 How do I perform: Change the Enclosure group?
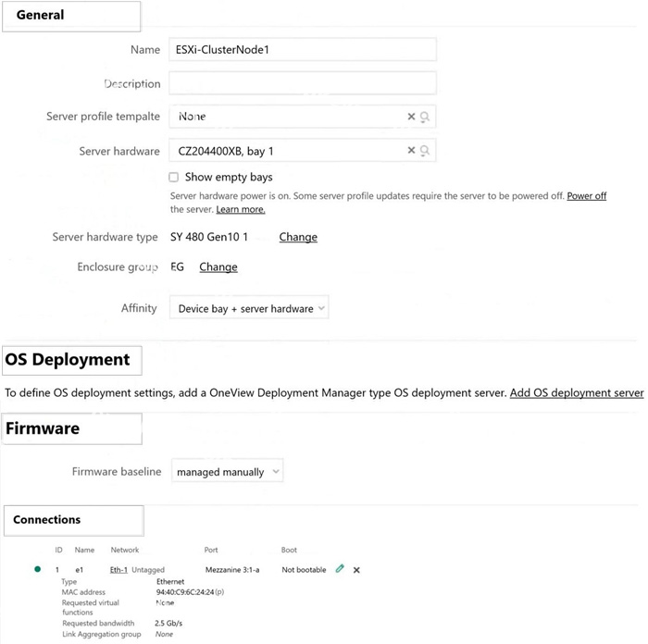[x=218, y=266]
